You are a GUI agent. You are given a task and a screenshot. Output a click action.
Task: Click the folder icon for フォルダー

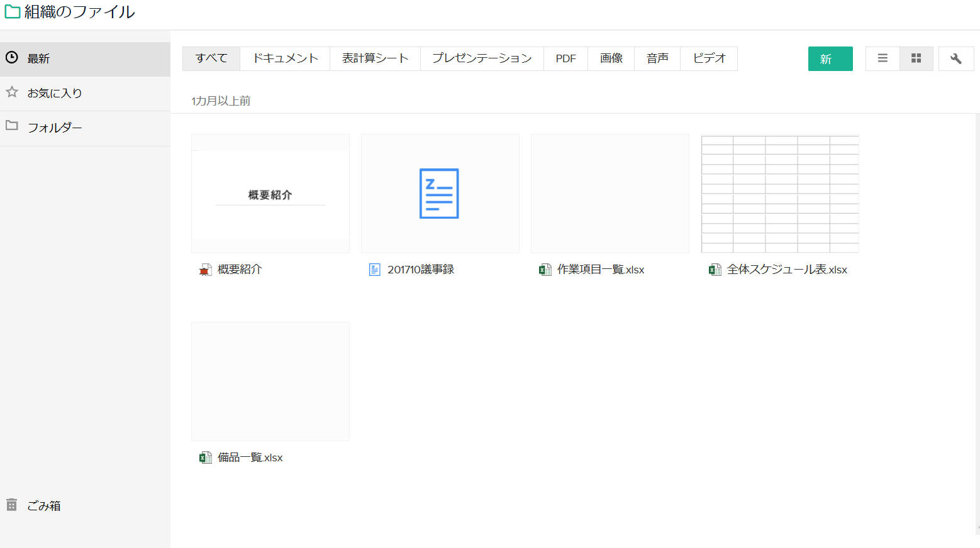(12, 126)
